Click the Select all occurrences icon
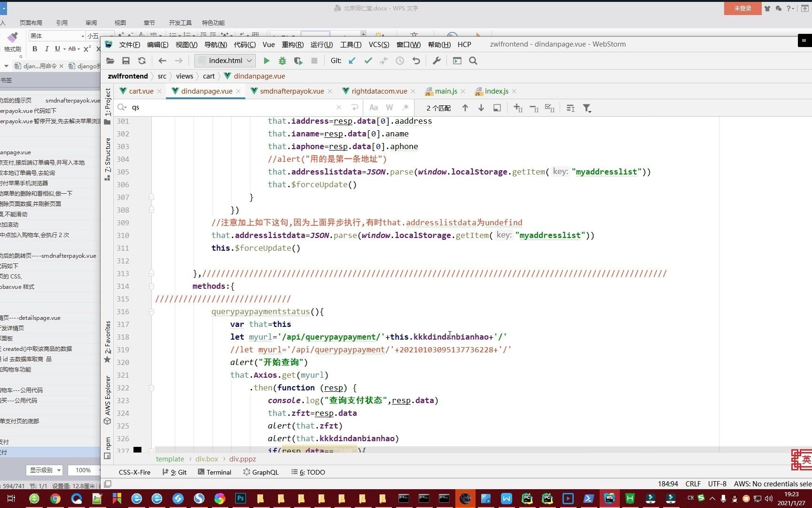The height and width of the screenshot is (508, 812). [x=550, y=108]
